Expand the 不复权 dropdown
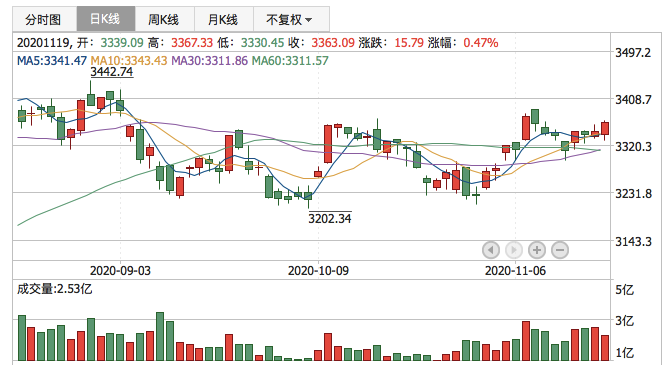Viewport: 670px width, 371px height. pyautogui.click(x=291, y=19)
